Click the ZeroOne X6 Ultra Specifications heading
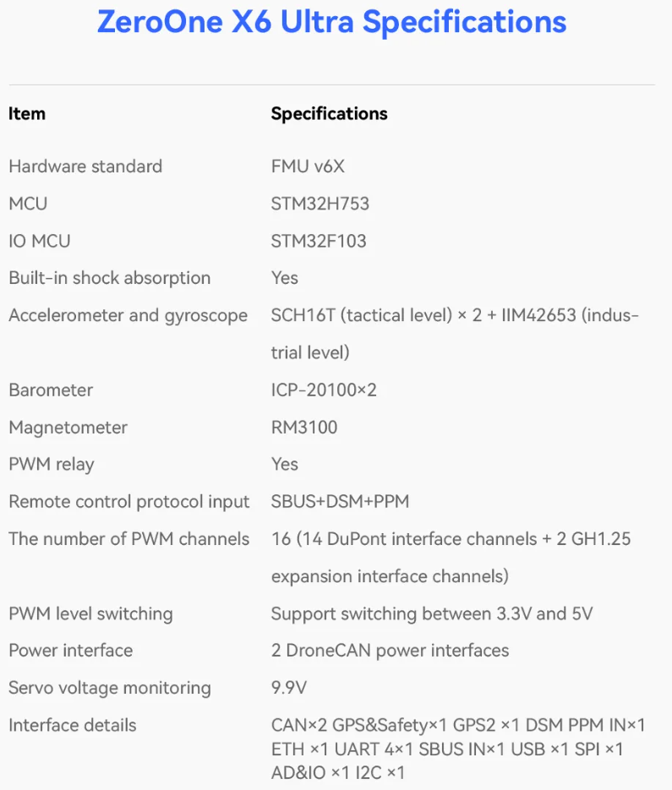 [x=331, y=22]
